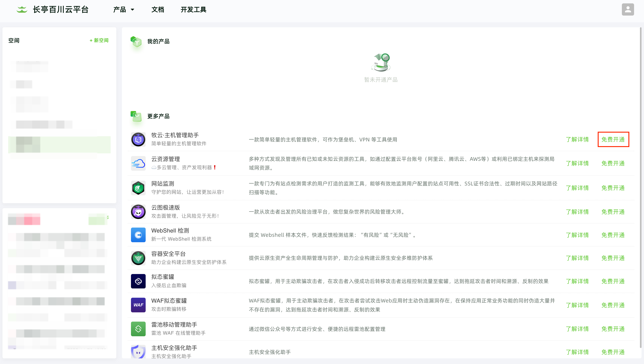Click the 云资源管理 cloud icon
This screenshot has height=364, width=644.
coord(138,164)
